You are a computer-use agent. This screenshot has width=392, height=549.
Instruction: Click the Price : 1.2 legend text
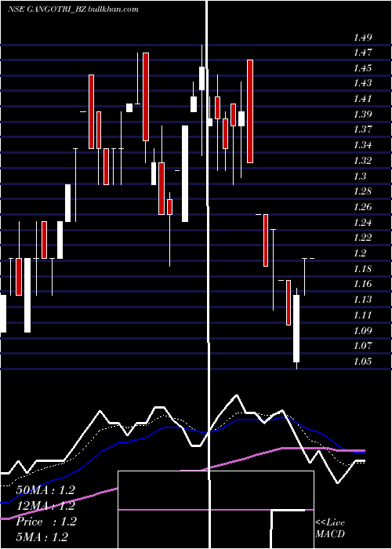point(45,522)
